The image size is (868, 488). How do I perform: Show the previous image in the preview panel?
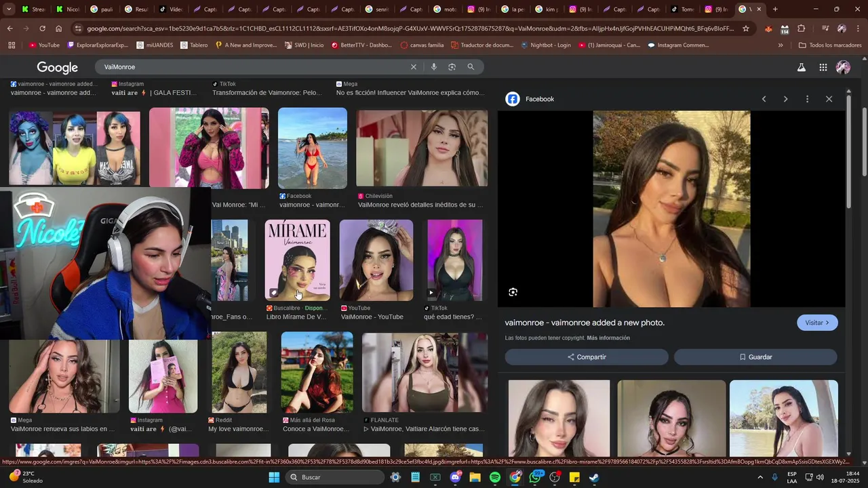click(764, 99)
